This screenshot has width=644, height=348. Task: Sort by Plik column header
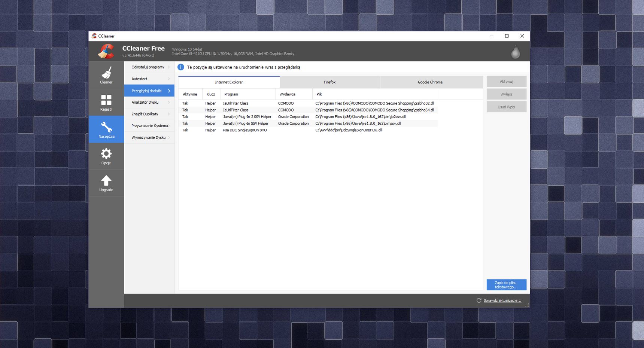tap(375, 94)
